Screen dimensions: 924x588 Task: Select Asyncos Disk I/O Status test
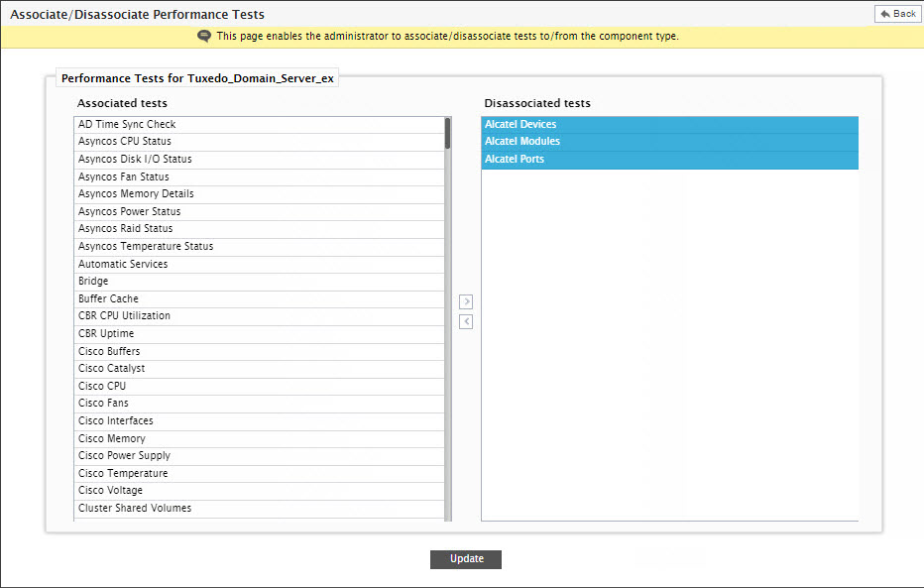tap(260, 159)
